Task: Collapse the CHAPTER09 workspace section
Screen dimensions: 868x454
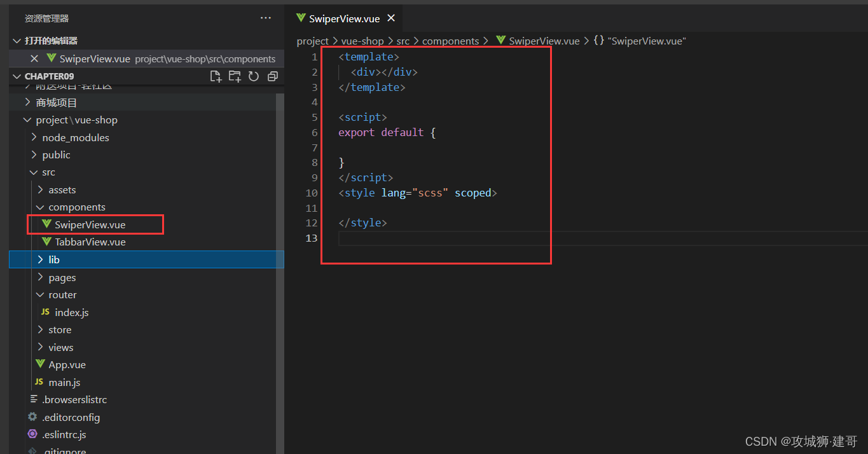Action: [x=17, y=76]
